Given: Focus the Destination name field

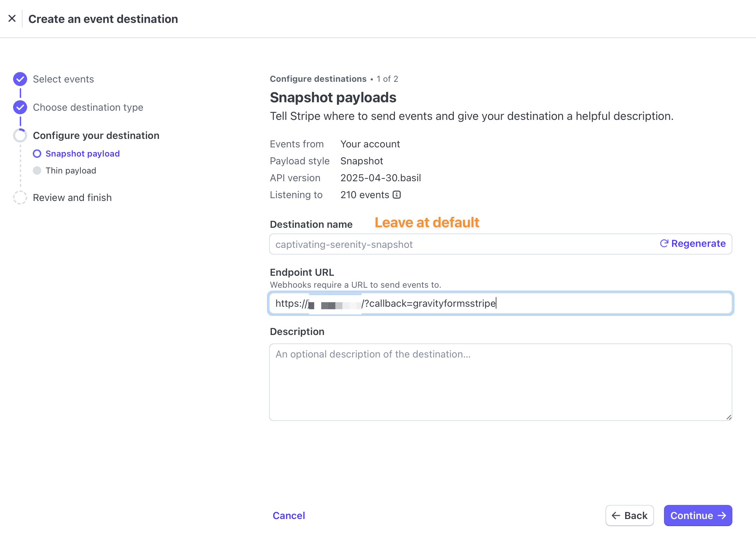Looking at the screenshot, I should (462, 244).
